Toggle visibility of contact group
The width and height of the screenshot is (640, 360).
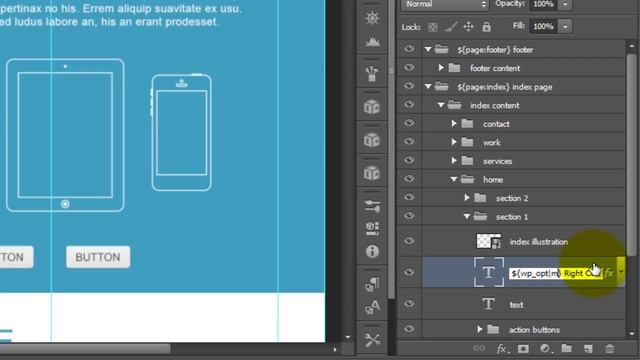[409, 123]
